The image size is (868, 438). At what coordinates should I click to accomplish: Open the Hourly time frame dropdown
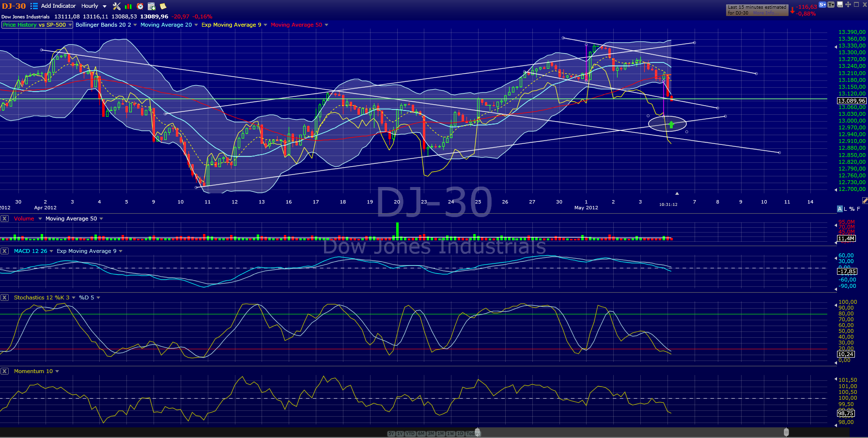pos(93,6)
